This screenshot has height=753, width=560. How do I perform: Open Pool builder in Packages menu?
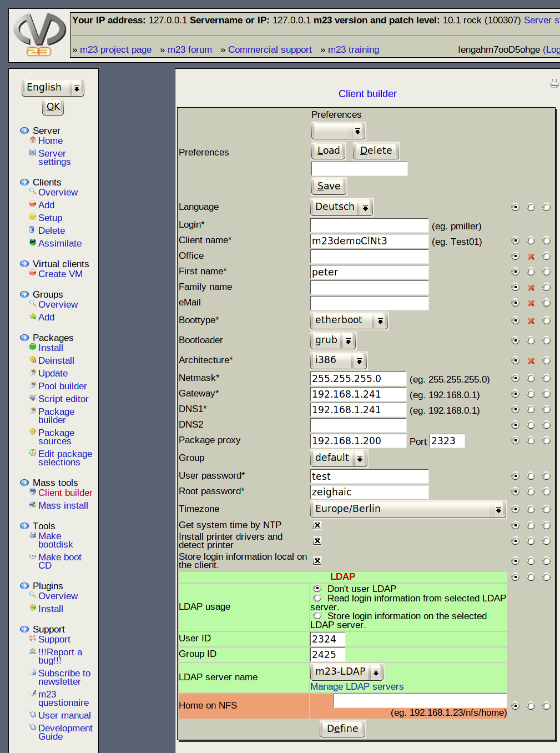(62, 386)
